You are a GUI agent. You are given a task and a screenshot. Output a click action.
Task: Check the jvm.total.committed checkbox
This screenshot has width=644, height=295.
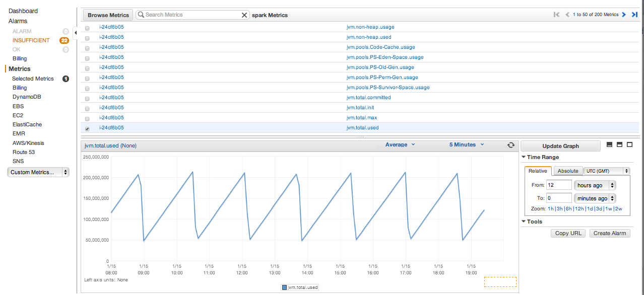[87, 98]
